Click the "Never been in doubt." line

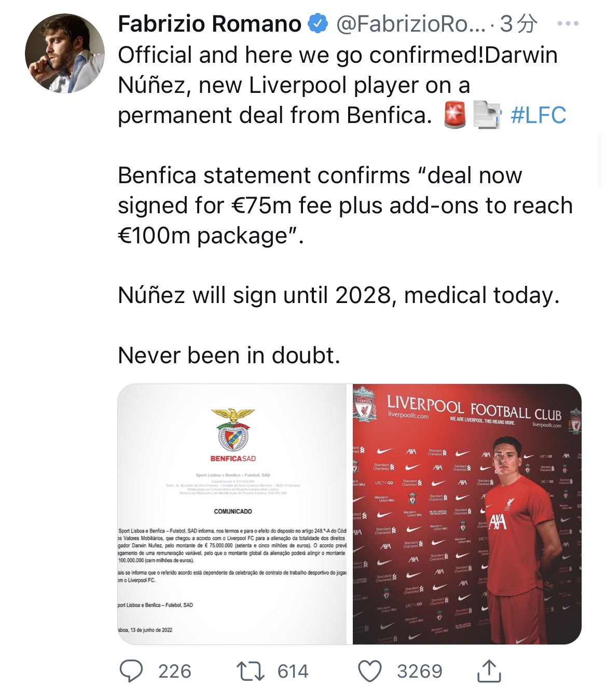click(x=229, y=355)
